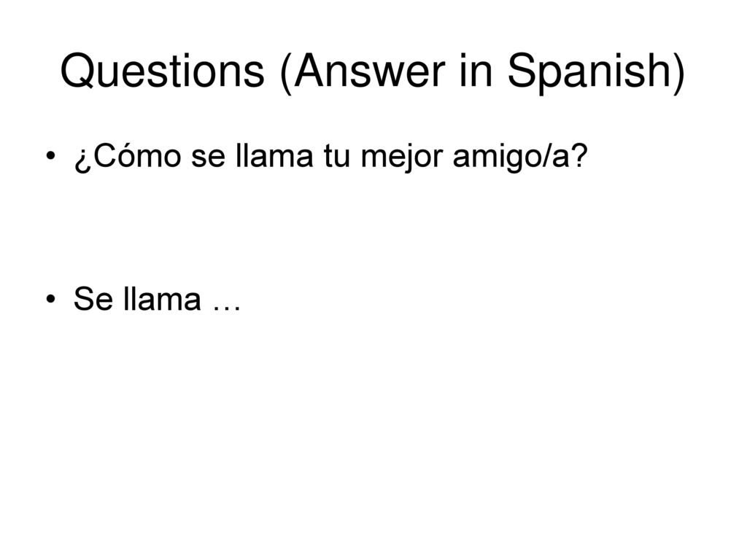Click the closing question mark after "amigo/a"
Image resolution: width=747 pixels, height=560 pixels.
pyautogui.click(x=579, y=155)
